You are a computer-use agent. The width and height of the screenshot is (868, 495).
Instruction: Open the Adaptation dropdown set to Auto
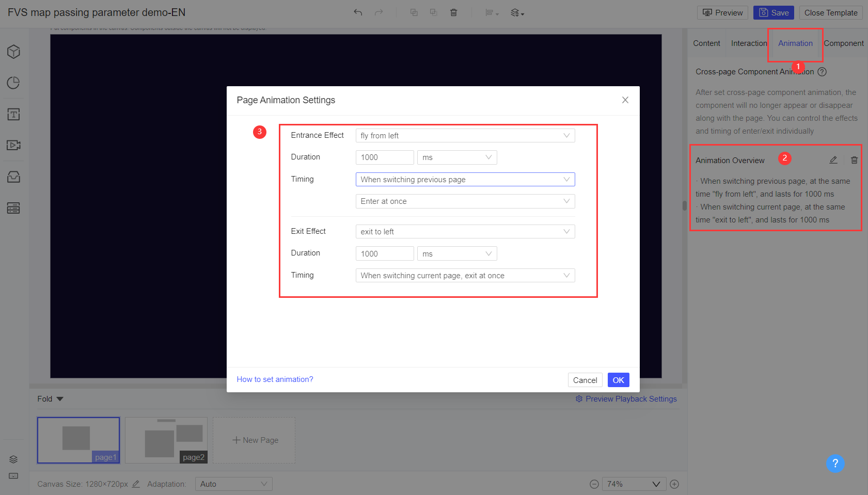(x=233, y=484)
